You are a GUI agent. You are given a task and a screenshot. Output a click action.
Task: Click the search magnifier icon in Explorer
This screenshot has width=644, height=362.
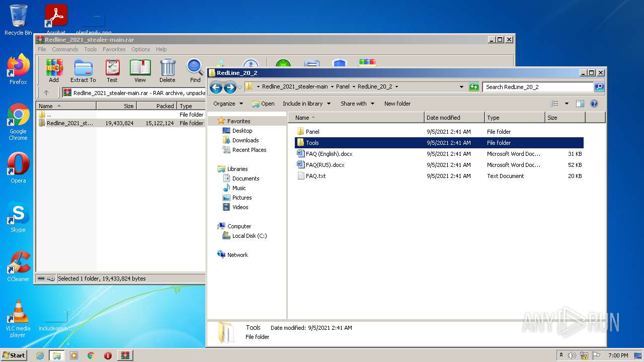pyautogui.click(x=599, y=86)
